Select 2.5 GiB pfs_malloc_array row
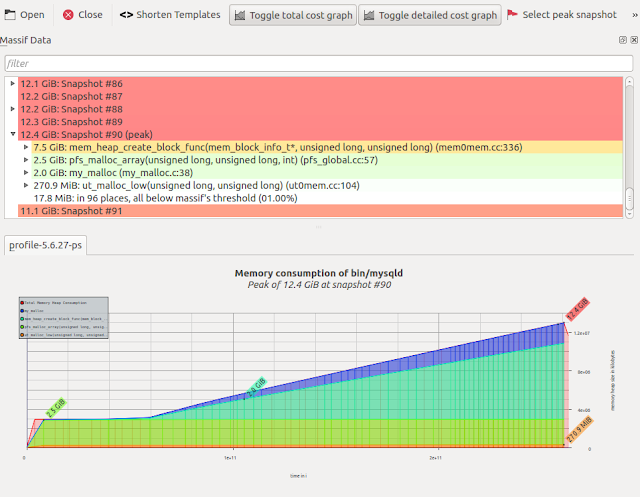 [327, 160]
